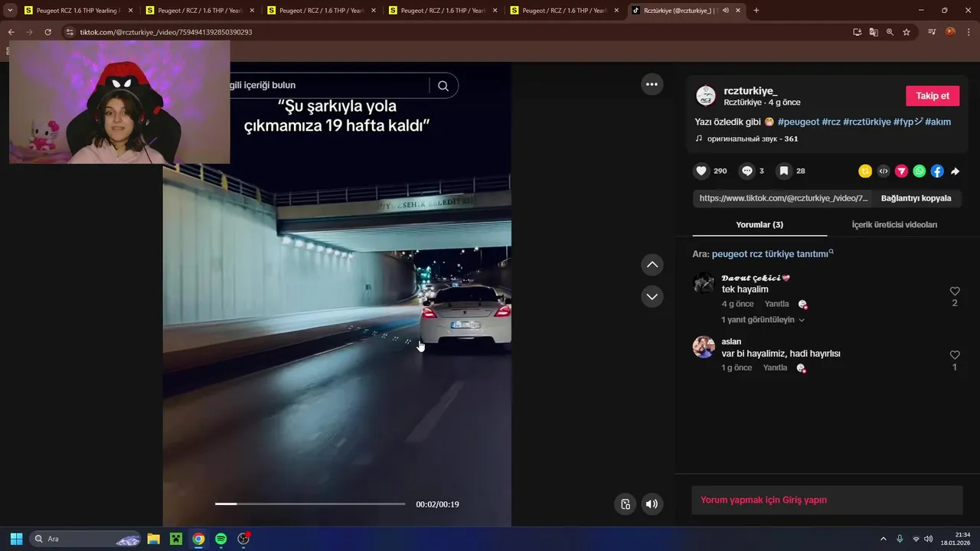Open aslan's commenter avatar
The height and width of the screenshot is (551, 980).
(x=704, y=347)
